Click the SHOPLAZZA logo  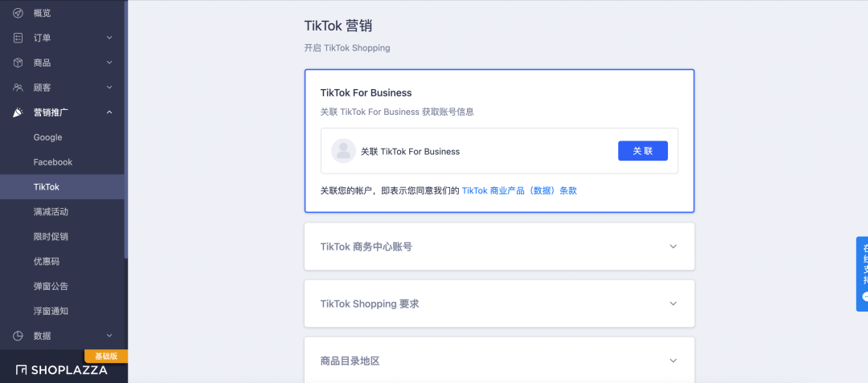coord(62,370)
